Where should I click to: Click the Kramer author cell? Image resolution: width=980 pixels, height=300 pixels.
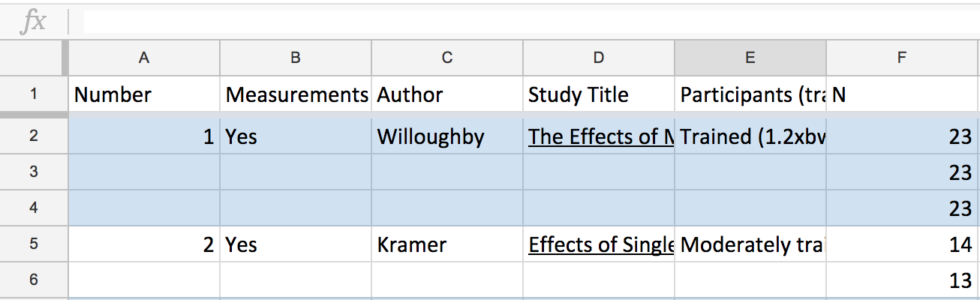point(447,244)
